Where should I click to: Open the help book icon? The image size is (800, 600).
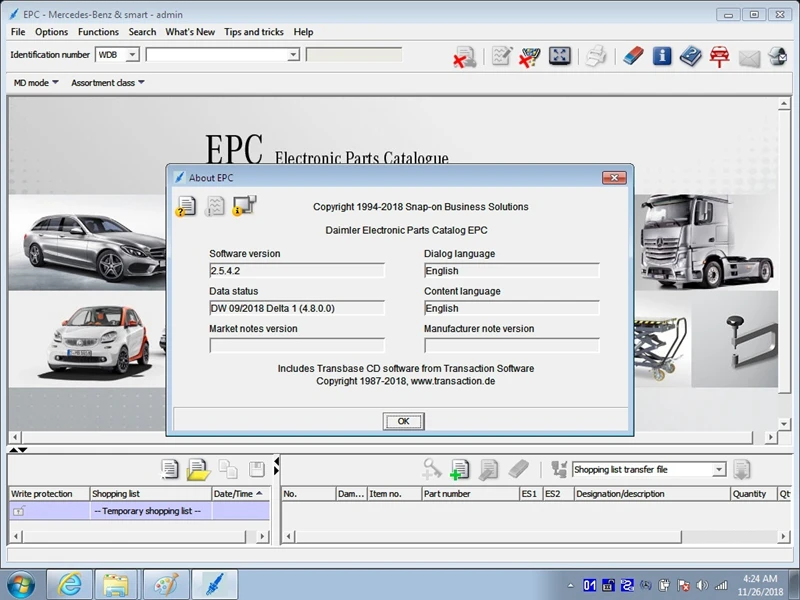690,56
